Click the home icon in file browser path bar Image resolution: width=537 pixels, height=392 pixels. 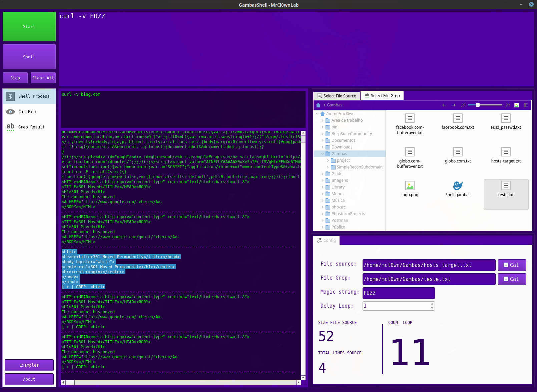[x=318, y=105]
